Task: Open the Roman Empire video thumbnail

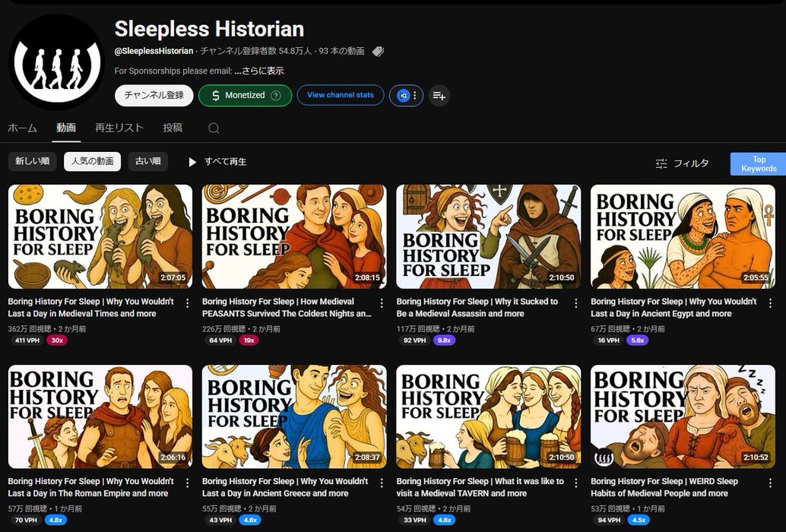Action: (100, 416)
